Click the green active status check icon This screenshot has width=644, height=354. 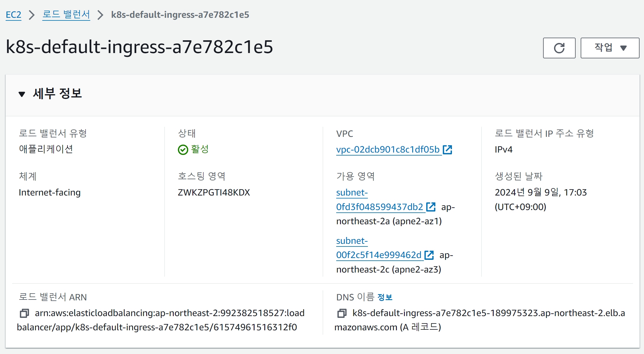(183, 150)
